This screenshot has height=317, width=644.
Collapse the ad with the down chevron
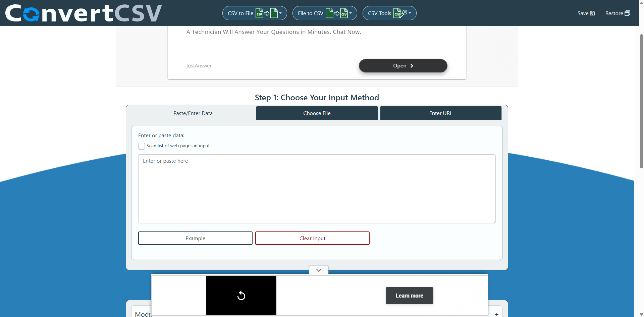pyautogui.click(x=319, y=270)
